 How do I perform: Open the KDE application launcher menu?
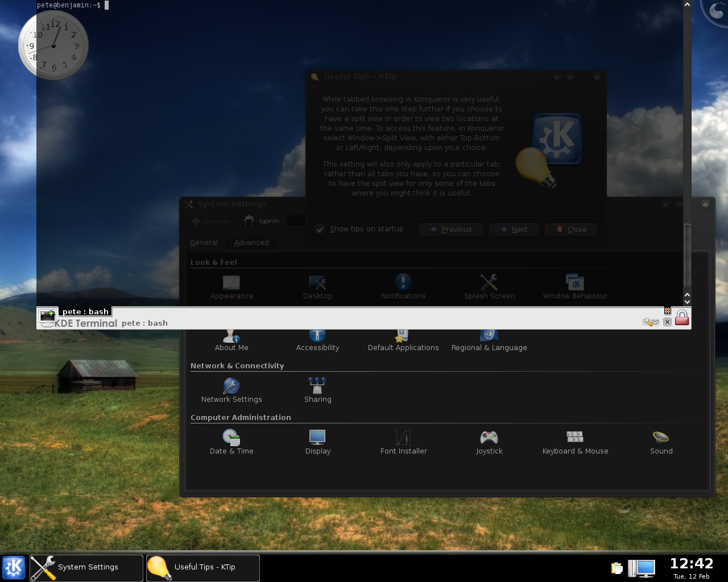click(14, 567)
